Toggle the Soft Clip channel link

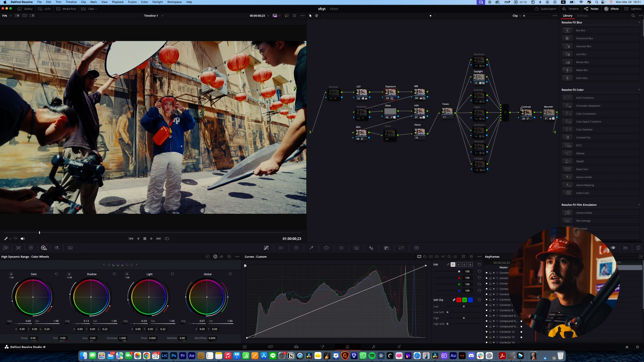(454, 300)
